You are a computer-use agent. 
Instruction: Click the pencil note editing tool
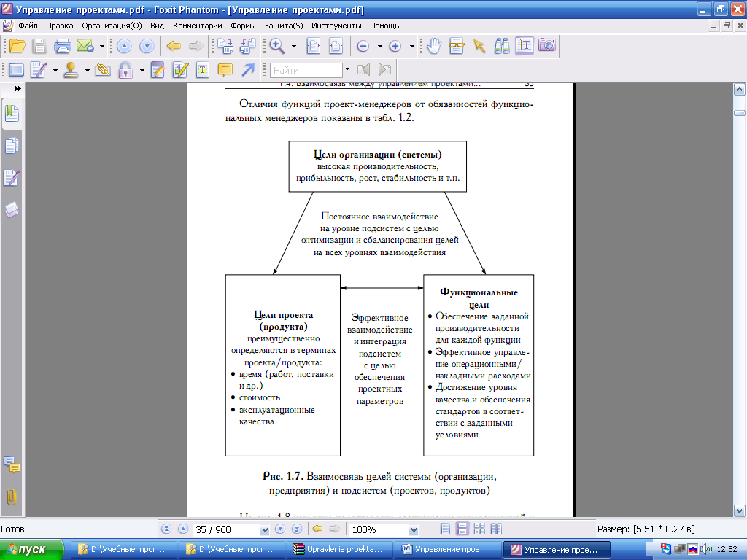tap(39, 71)
